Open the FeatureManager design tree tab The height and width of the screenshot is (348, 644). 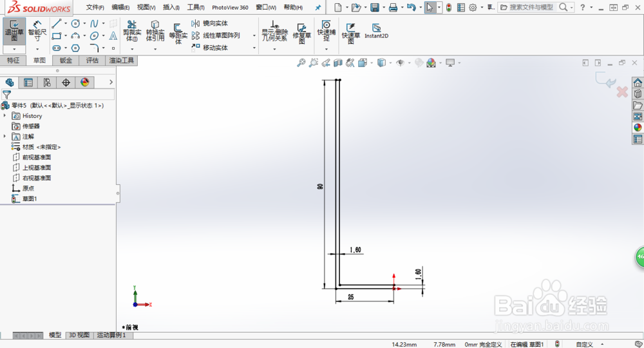10,82
